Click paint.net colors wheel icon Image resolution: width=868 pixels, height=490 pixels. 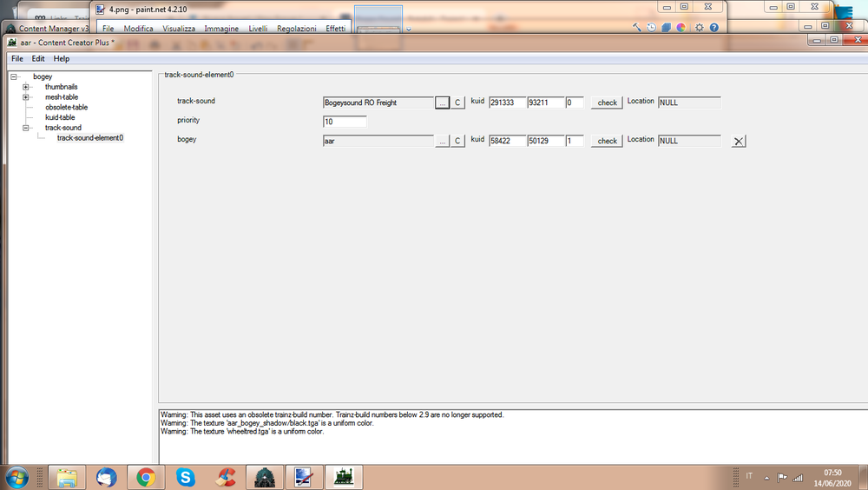[x=681, y=27]
